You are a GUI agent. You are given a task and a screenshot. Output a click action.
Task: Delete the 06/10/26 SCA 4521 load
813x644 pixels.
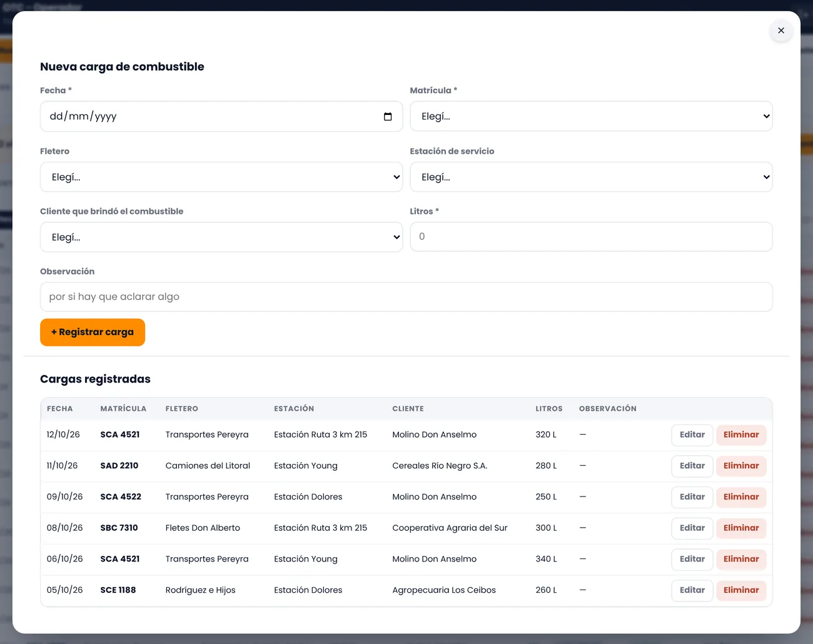coord(741,559)
